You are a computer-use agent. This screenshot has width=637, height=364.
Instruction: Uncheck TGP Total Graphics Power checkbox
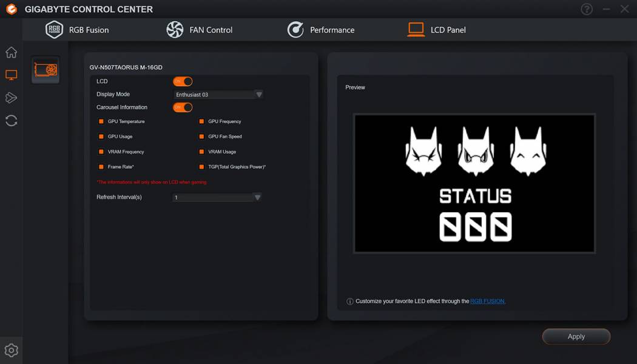[201, 167]
